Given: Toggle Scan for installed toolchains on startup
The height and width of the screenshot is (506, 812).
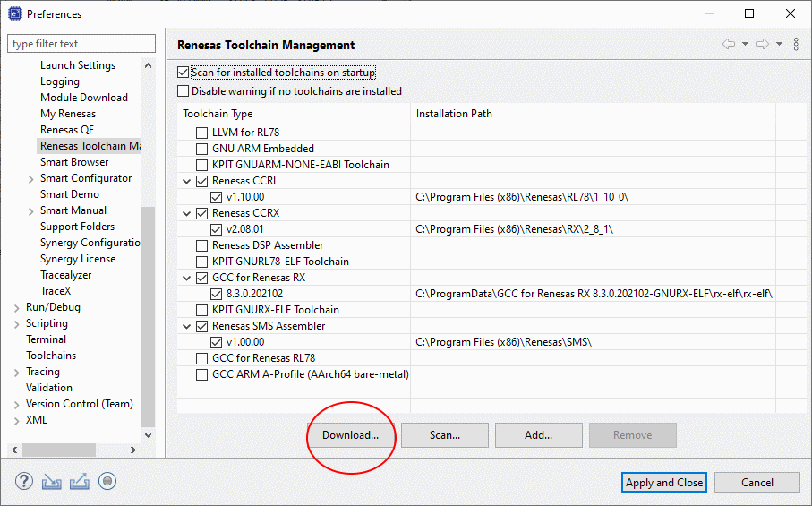Looking at the screenshot, I should [x=184, y=73].
